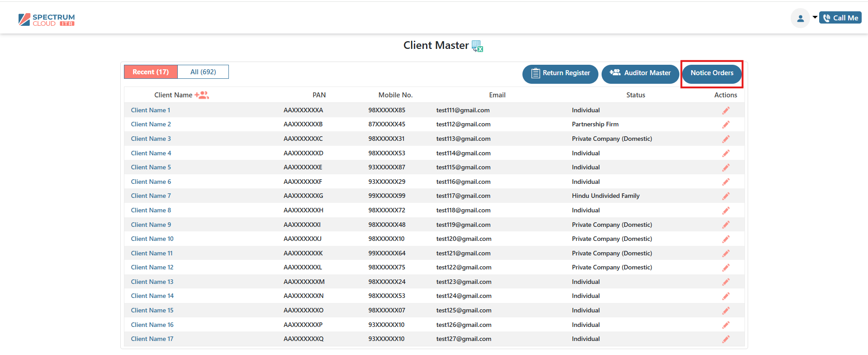
Task: Switch to the Recent (17) tab
Action: click(151, 72)
